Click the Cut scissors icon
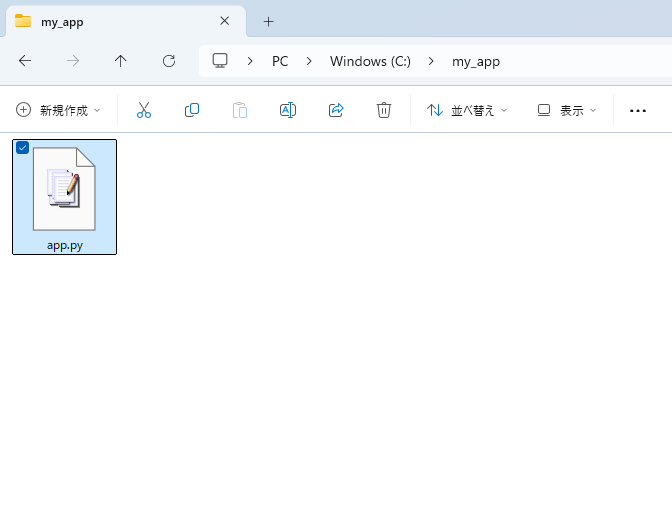Screen dimensions: 672x507 [x=144, y=110]
